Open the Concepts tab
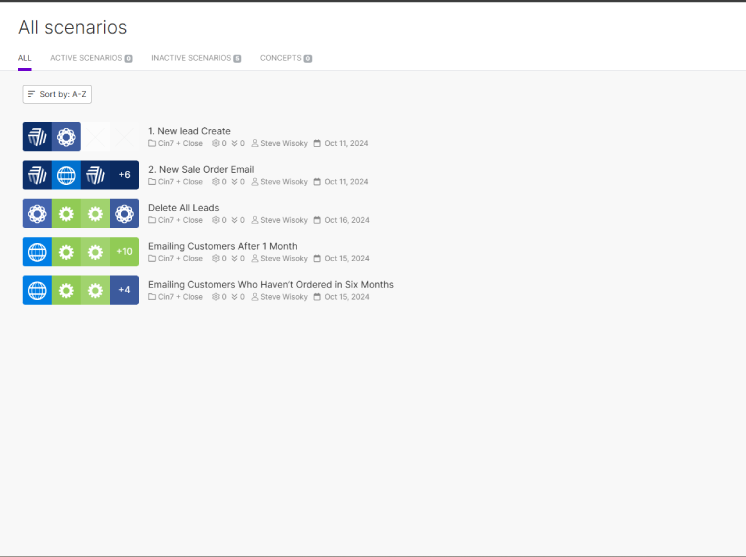This screenshot has width=746, height=557. point(285,58)
